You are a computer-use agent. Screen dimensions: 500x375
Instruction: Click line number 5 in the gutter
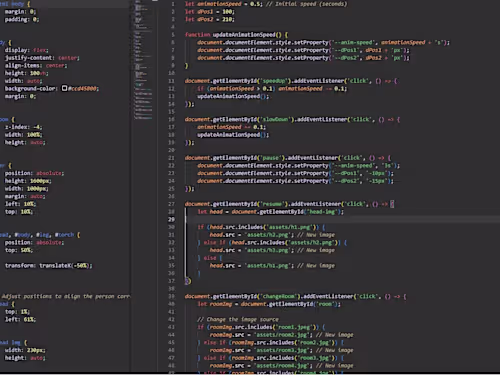click(x=173, y=35)
